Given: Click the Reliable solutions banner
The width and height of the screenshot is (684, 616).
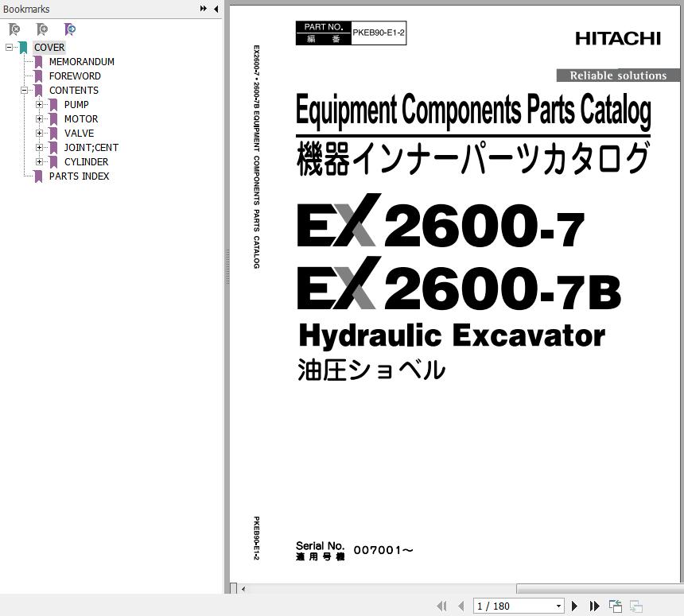Looking at the screenshot, I should [x=618, y=75].
